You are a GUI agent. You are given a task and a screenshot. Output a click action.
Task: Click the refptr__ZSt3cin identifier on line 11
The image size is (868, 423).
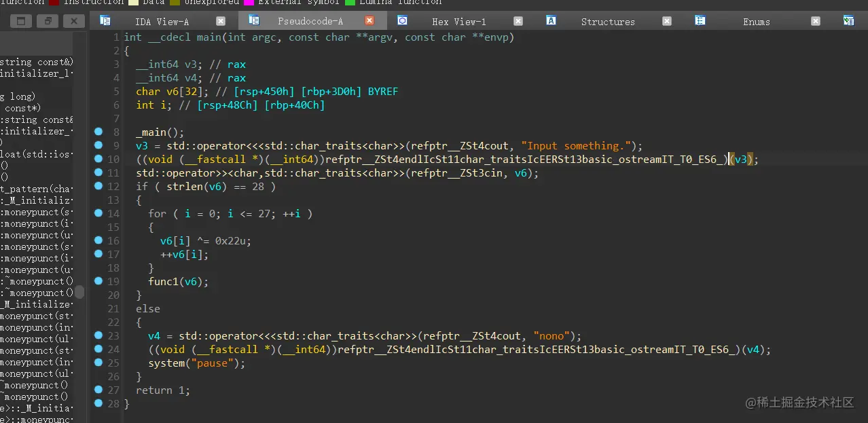pos(457,172)
